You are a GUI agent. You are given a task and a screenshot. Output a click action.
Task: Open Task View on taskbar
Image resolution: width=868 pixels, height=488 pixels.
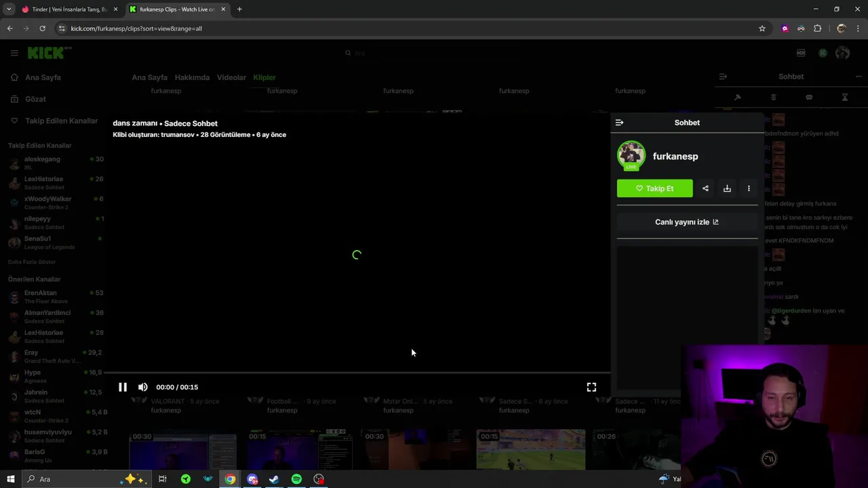tap(163, 479)
